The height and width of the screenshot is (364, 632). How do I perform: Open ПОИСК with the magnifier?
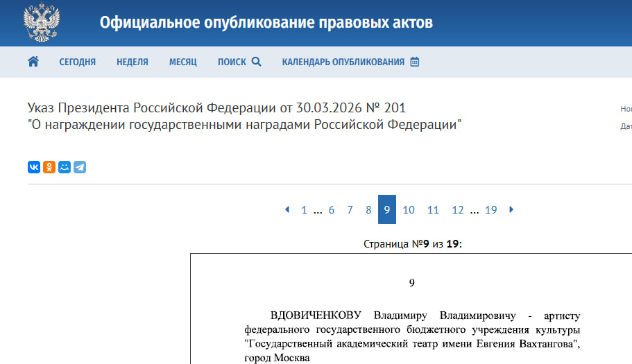(239, 62)
